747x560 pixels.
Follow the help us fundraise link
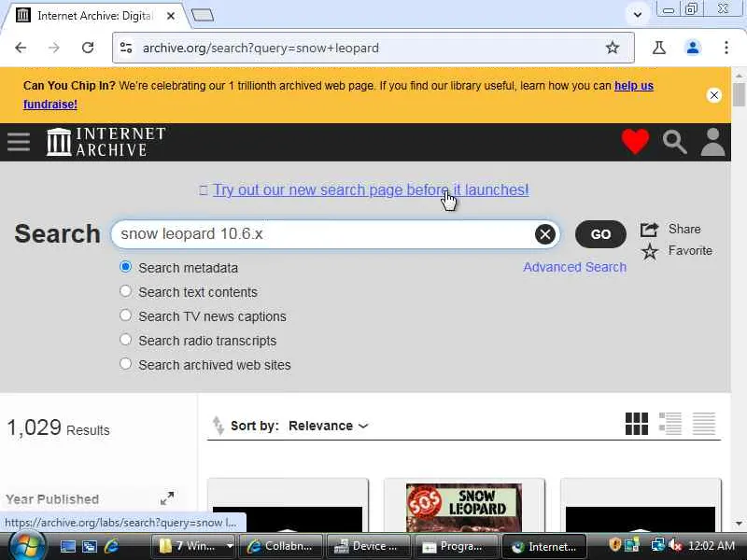click(634, 86)
